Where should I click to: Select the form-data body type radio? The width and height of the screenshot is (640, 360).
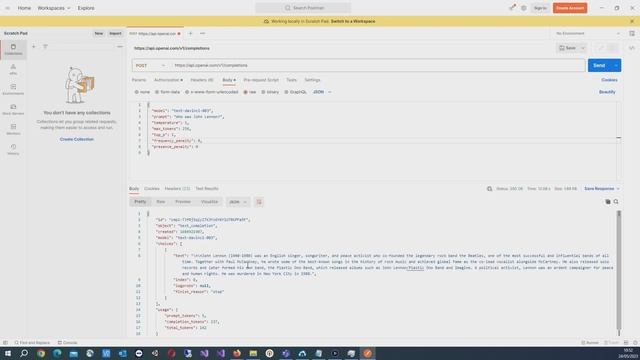(167, 92)
